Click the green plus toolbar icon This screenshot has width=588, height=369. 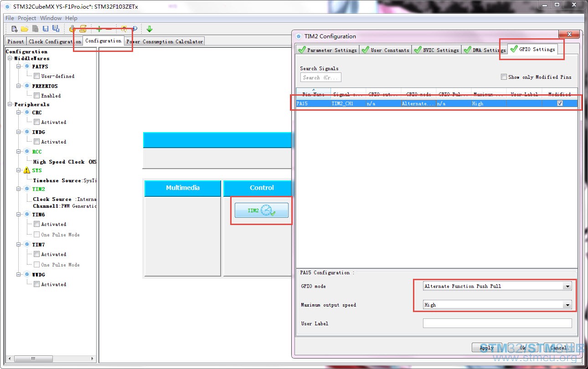click(99, 29)
